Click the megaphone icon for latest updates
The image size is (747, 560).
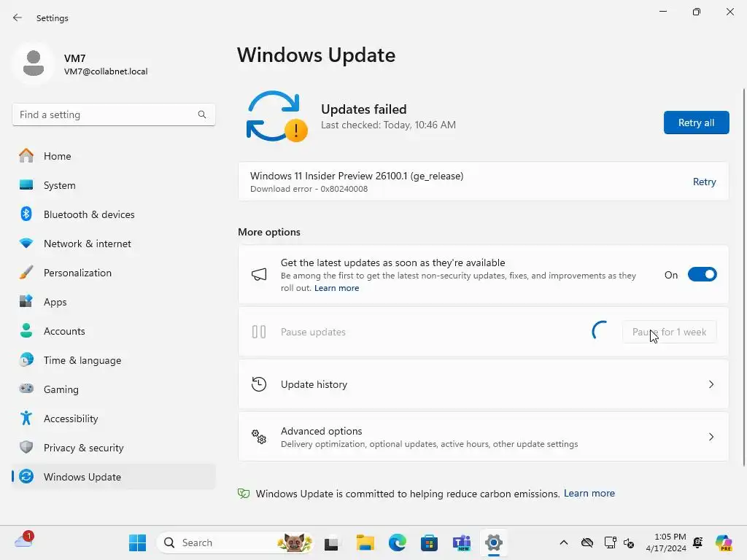(x=259, y=274)
